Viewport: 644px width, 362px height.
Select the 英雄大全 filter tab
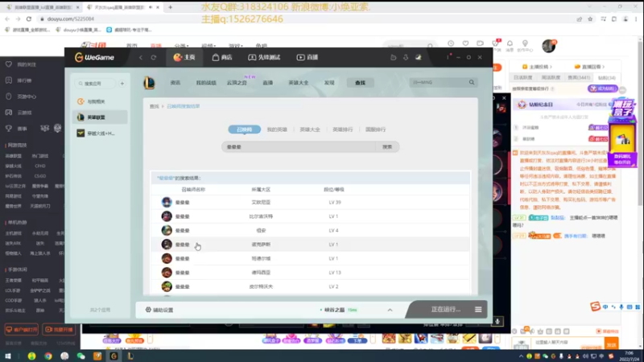[x=310, y=130]
